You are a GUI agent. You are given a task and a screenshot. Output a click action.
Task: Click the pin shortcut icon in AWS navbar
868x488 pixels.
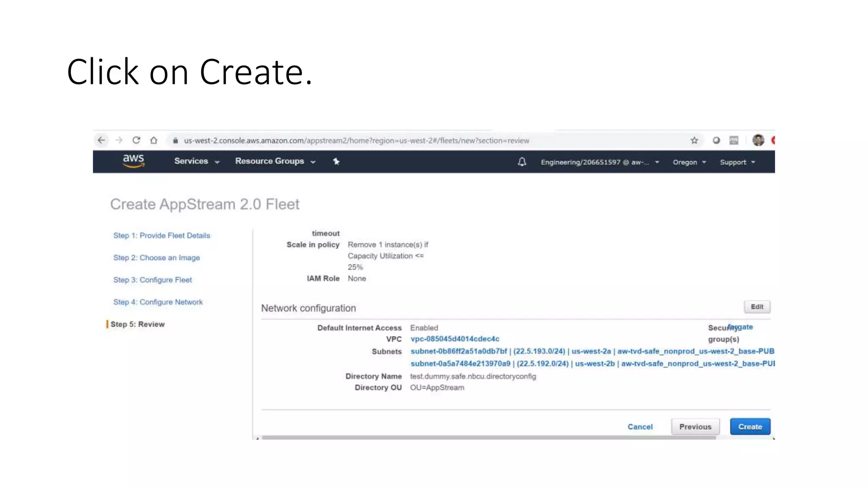tap(336, 161)
